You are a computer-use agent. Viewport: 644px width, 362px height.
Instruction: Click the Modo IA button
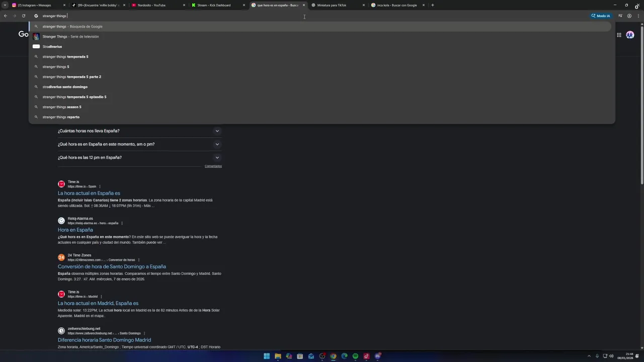click(601, 16)
